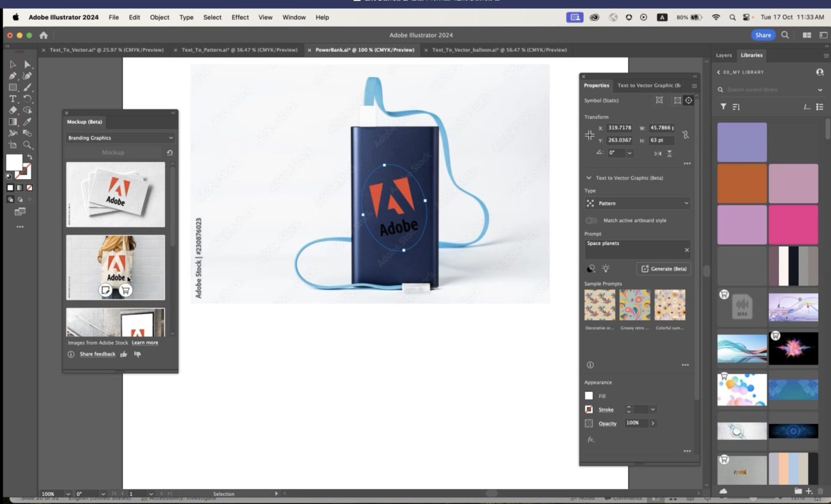Click the thumbs down feedback icon
The height and width of the screenshot is (504, 831).
tap(137, 354)
